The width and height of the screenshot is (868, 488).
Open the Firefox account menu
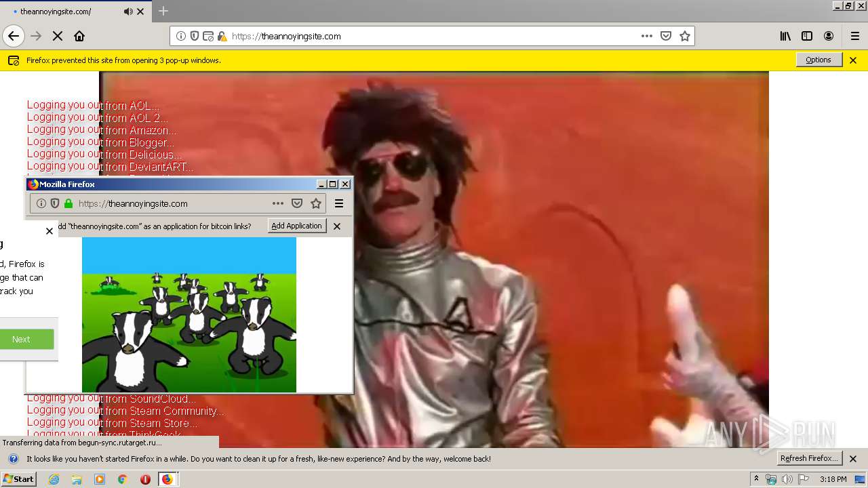coord(829,36)
